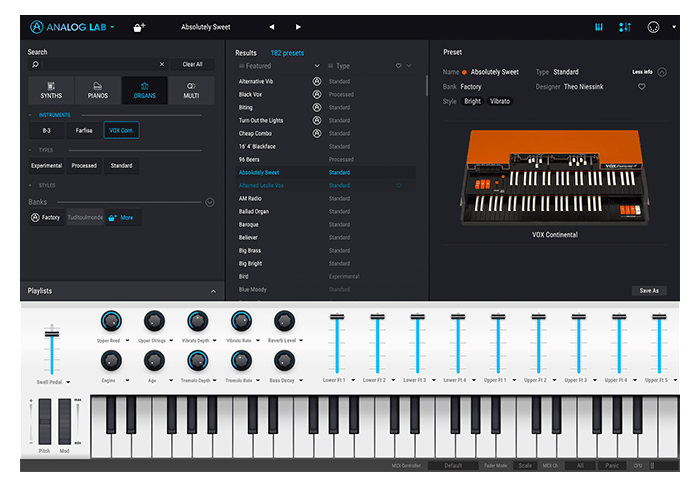Click the Bright style tag

point(472,101)
